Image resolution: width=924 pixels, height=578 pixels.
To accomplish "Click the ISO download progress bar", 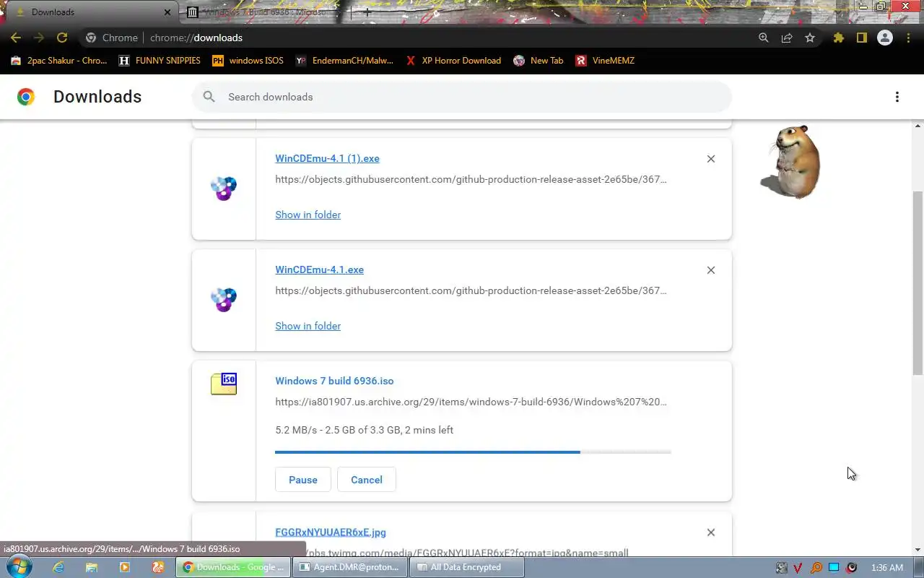I will coord(473,452).
